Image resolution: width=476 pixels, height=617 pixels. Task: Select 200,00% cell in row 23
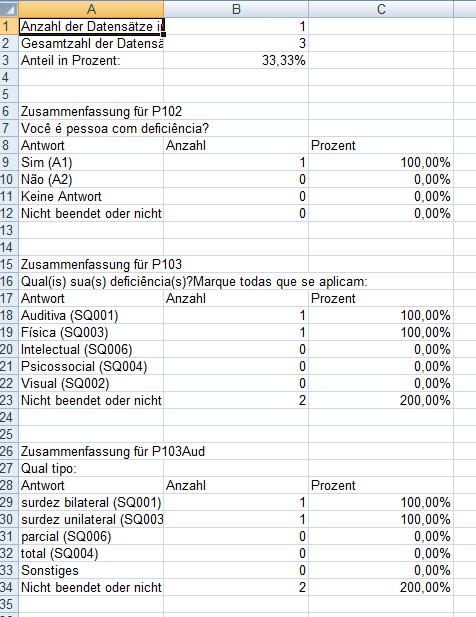(x=381, y=400)
